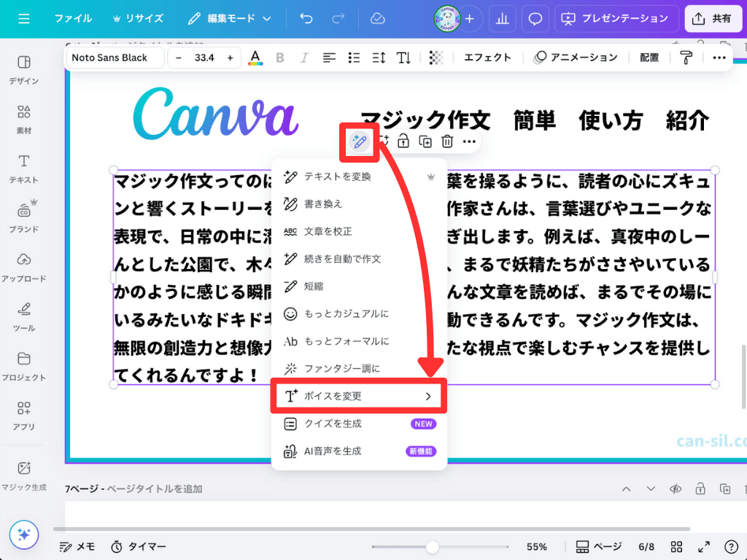Select クイズを生成 menu item
This screenshot has width=747, height=560.
tap(359, 424)
